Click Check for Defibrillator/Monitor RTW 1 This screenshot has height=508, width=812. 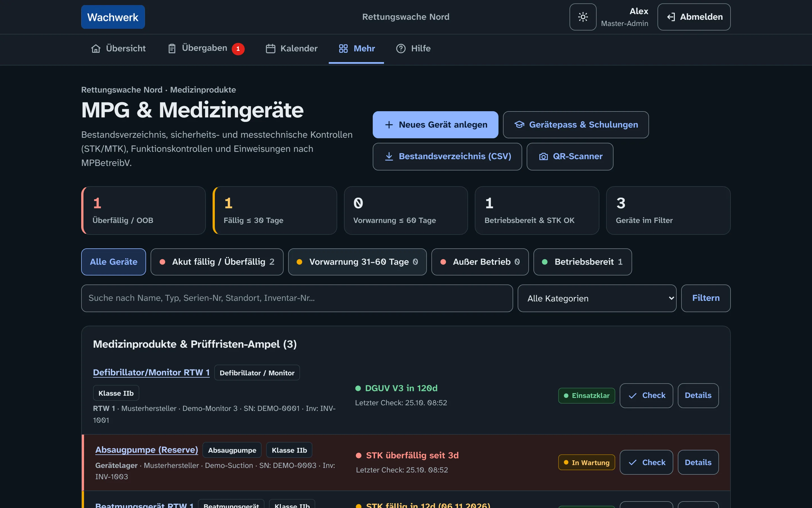646,395
